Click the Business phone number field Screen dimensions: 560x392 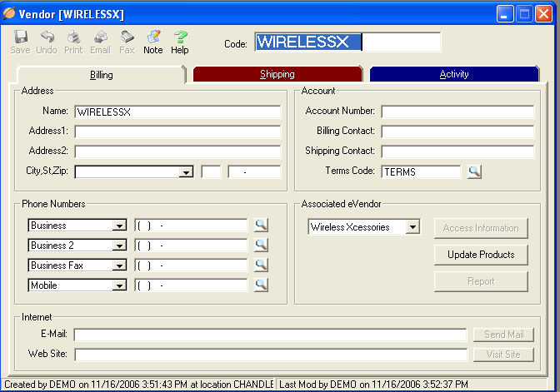click(x=191, y=226)
